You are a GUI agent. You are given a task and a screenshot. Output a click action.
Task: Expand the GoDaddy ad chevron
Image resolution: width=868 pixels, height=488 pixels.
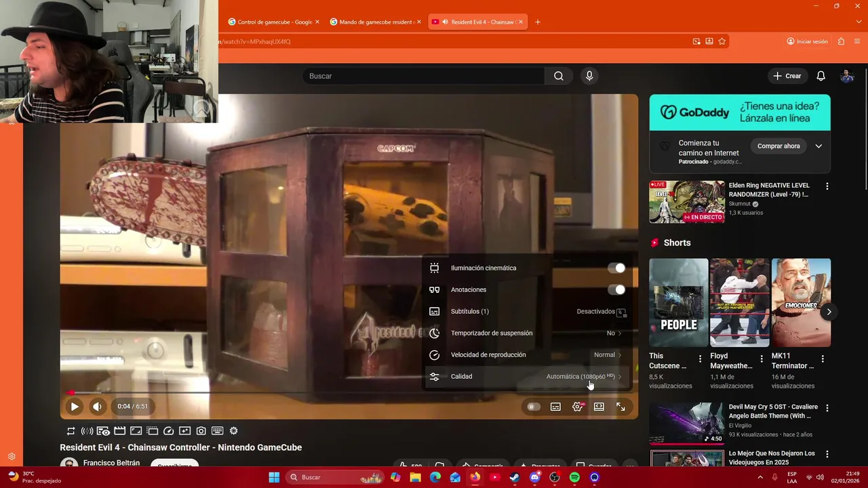[x=818, y=146]
